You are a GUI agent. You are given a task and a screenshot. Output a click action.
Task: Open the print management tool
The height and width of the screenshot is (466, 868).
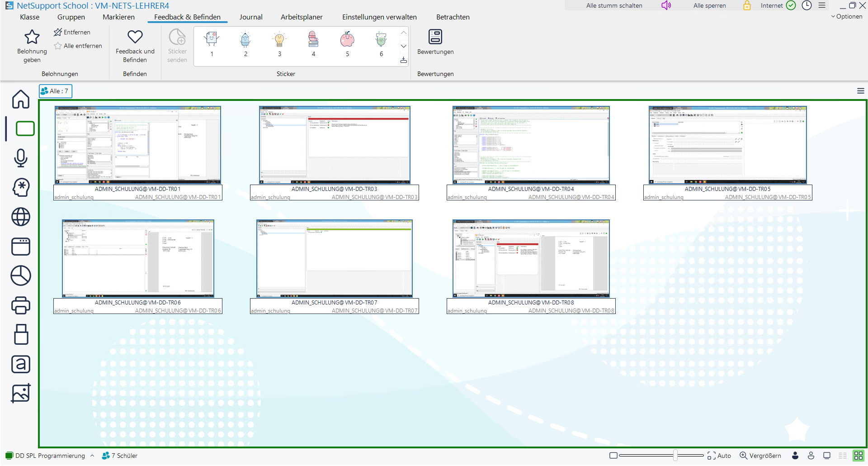click(20, 305)
